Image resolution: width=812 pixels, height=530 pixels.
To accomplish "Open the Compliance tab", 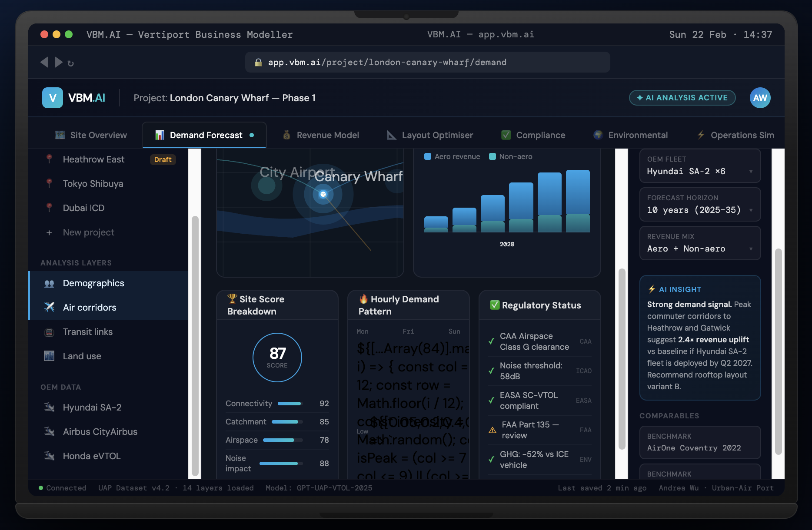I will (x=533, y=135).
